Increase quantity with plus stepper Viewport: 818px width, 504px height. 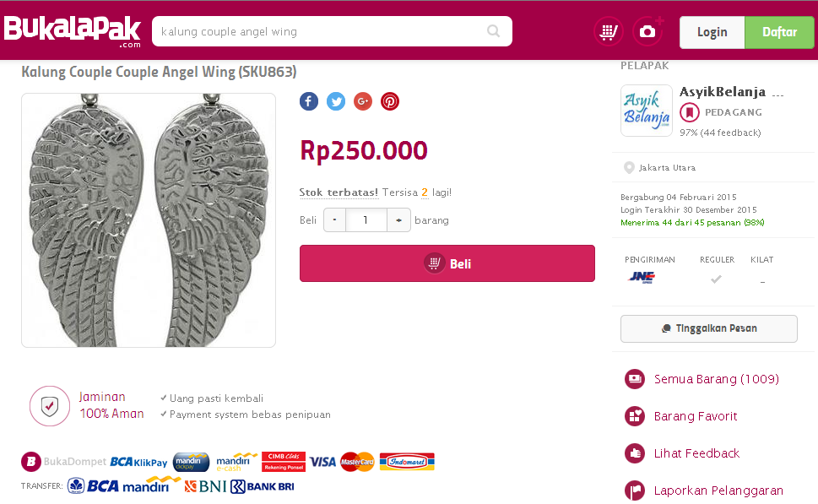coord(399,220)
